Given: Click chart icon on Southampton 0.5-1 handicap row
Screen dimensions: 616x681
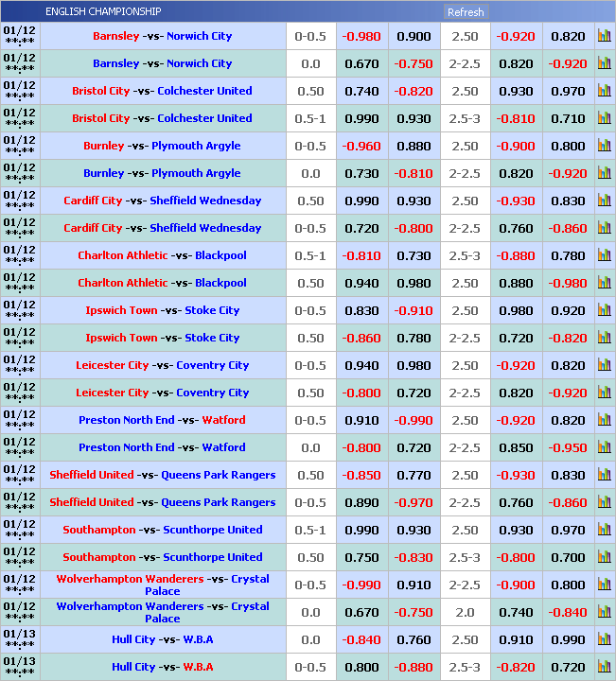Looking at the screenshot, I should click(x=604, y=530).
